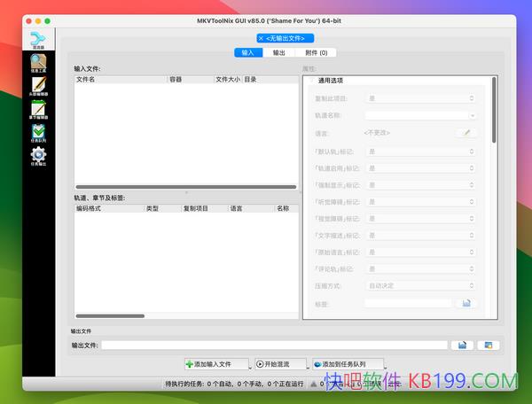Image resolution: width=532 pixels, height=404 pixels.
Task: Open the info tool with magnifier icon
Action: tap(38, 62)
